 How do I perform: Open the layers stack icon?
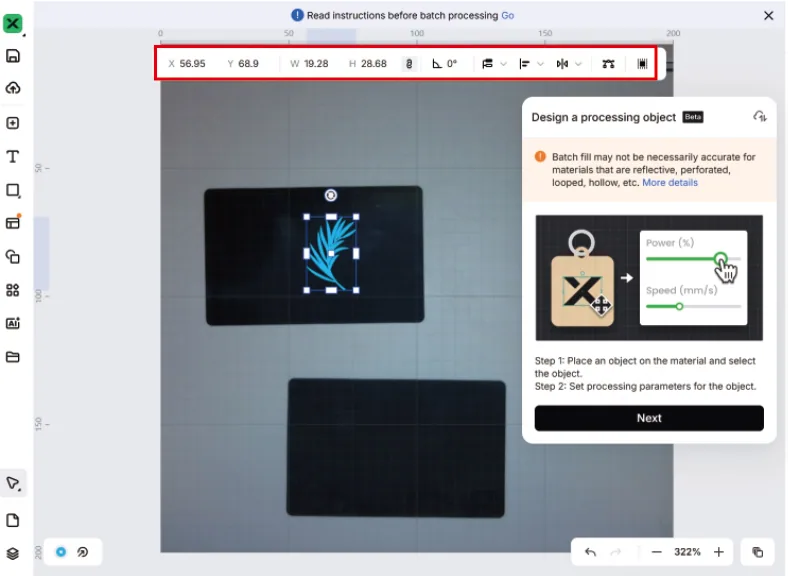tap(13, 553)
